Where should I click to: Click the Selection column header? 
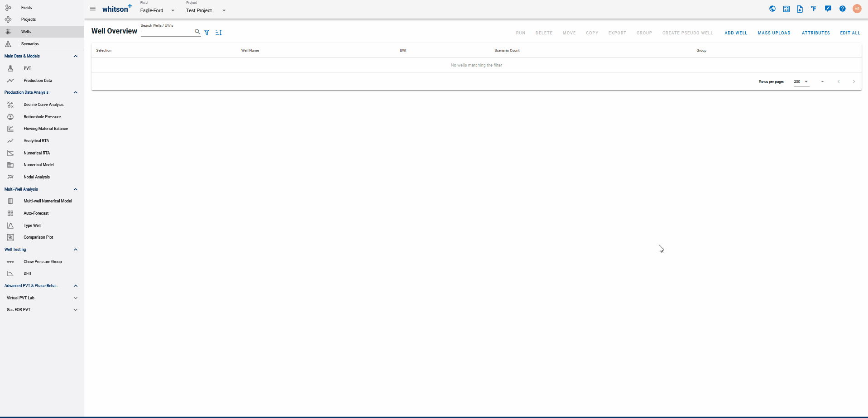tap(104, 50)
